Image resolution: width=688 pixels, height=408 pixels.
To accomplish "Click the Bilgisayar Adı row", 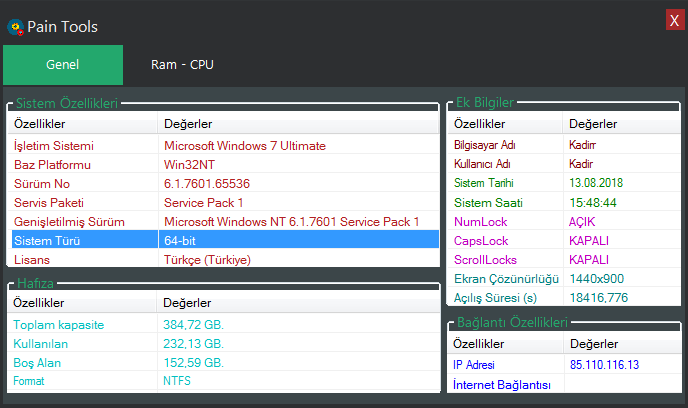I will point(564,145).
